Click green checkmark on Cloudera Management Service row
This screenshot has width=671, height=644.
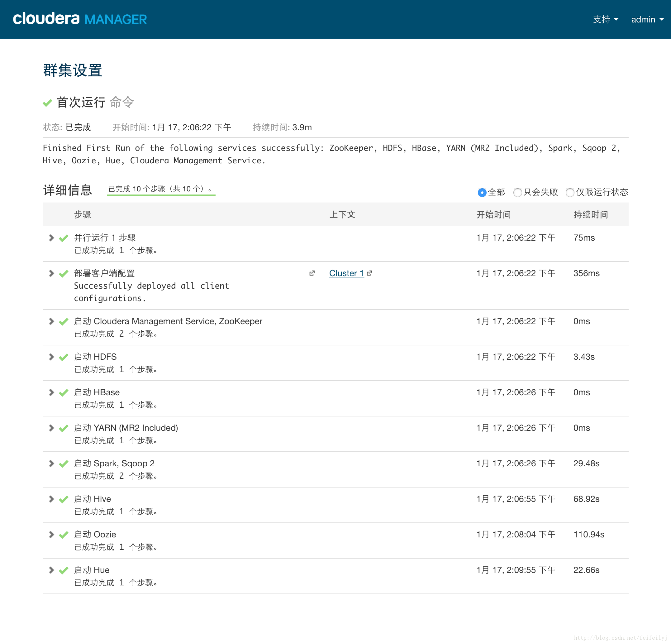click(x=64, y=322)
